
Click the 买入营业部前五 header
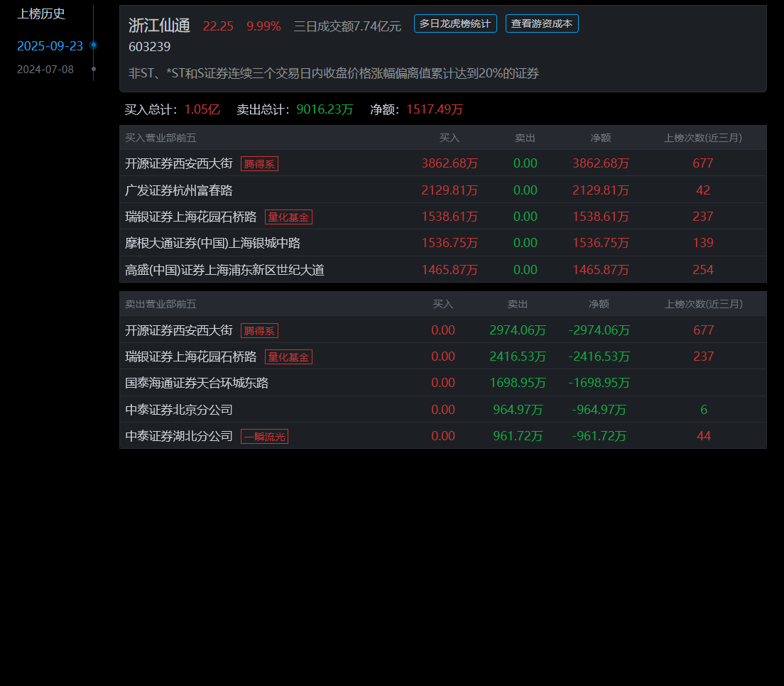pos(160,138)
